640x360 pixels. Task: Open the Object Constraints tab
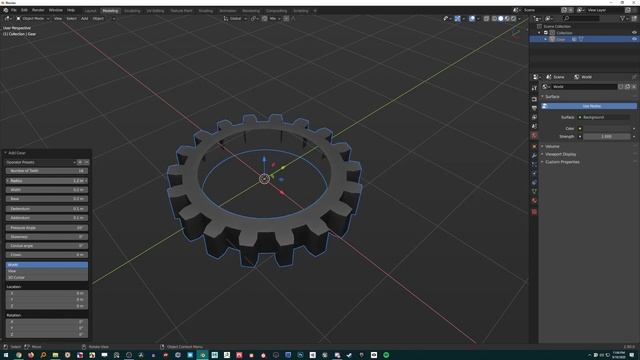coord(534,182)
